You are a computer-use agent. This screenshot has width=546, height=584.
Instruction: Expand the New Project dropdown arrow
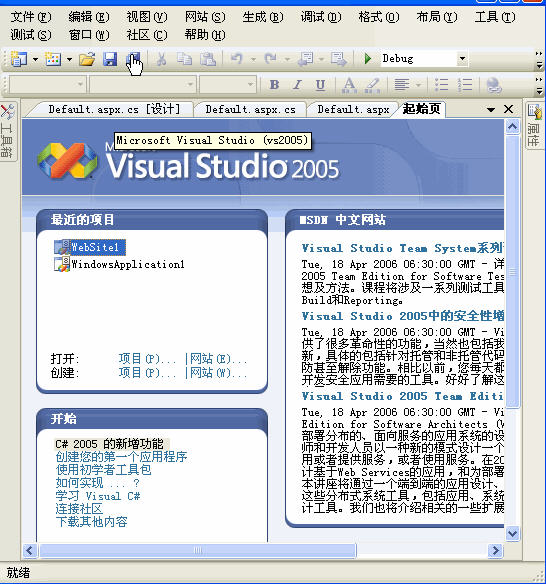point(35,59)
